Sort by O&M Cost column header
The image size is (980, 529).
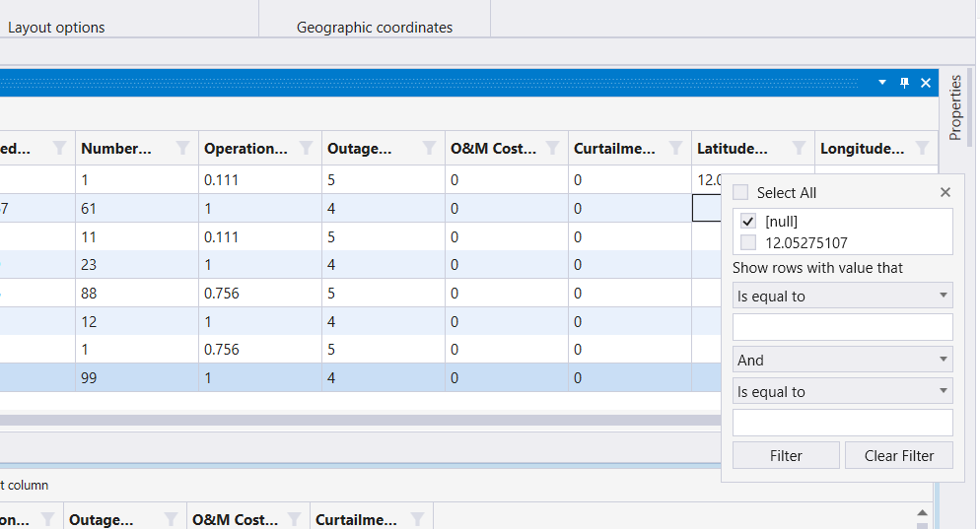pos(493,148)
